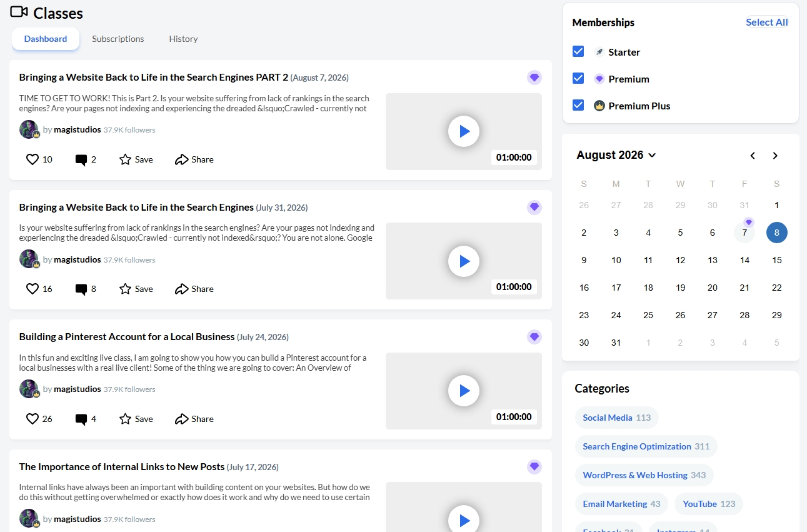Play the Internal Links class video

tap(464, 518)
